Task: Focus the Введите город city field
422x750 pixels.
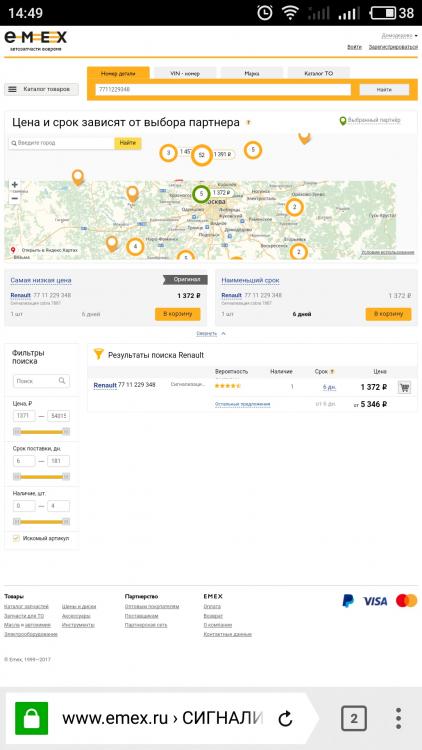Action: click(x=61, y=143)
